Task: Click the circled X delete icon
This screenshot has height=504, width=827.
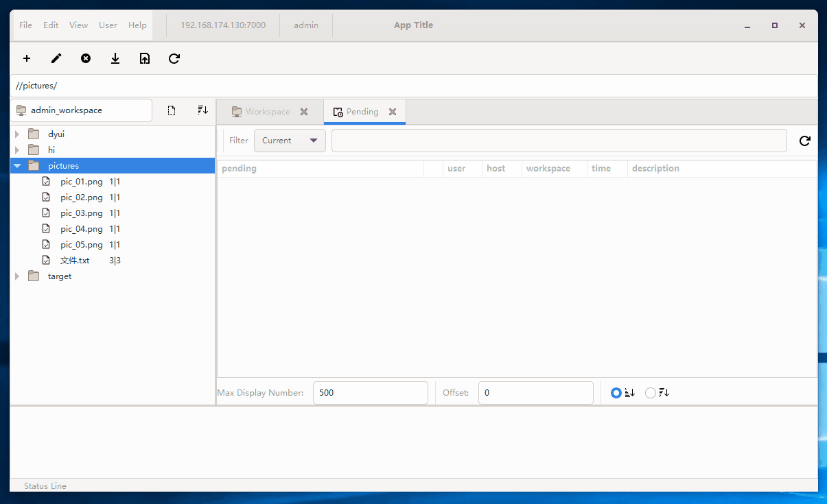Action: pos(86,58)
